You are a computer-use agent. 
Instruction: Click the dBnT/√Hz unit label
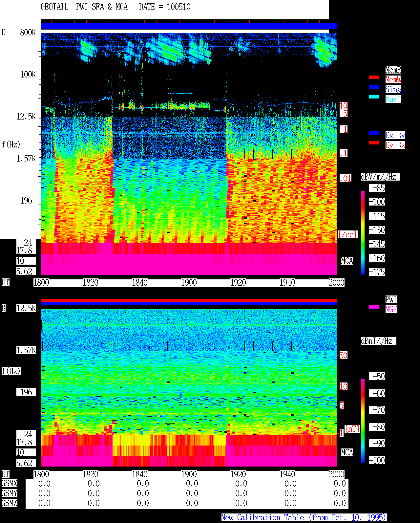tap(378, 341)
